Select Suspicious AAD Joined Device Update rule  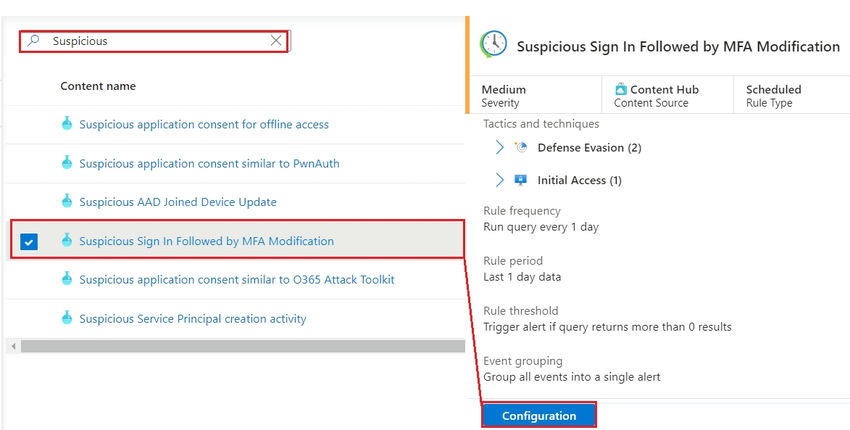[x=178, y=202]
